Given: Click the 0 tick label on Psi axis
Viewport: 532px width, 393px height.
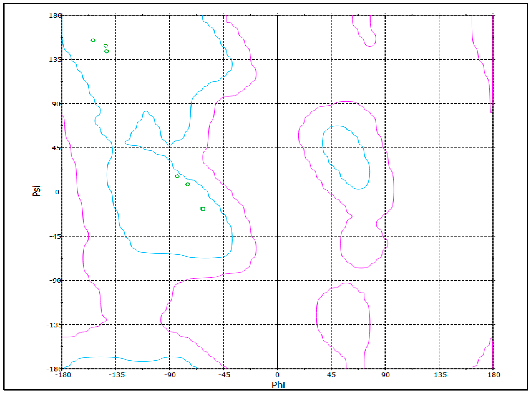Looking at the screenshot, I should coord(57,192).
